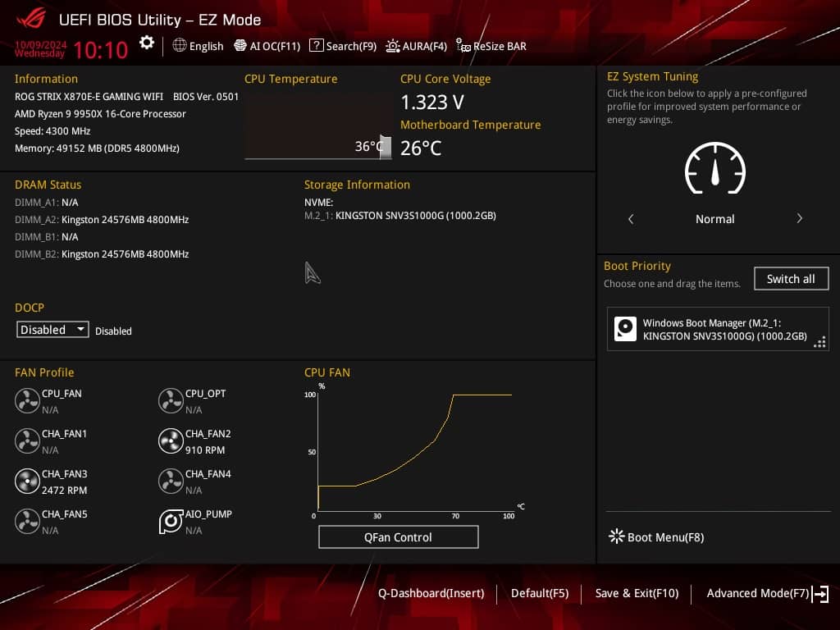Click DIMM_A2 Kingston 24576MB entry

102,220
